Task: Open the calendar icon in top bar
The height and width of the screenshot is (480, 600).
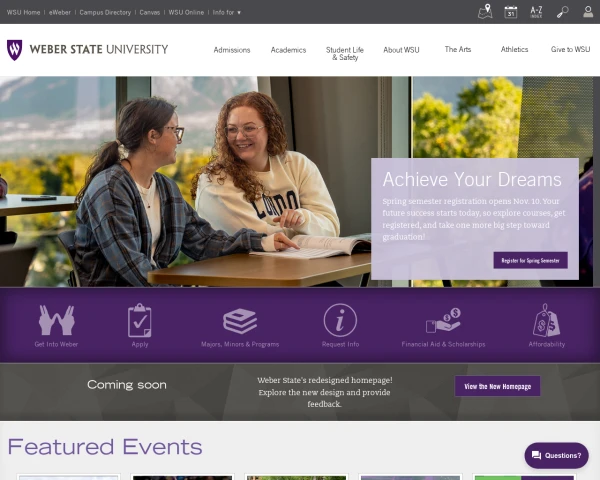Action: tap(511, 12)
